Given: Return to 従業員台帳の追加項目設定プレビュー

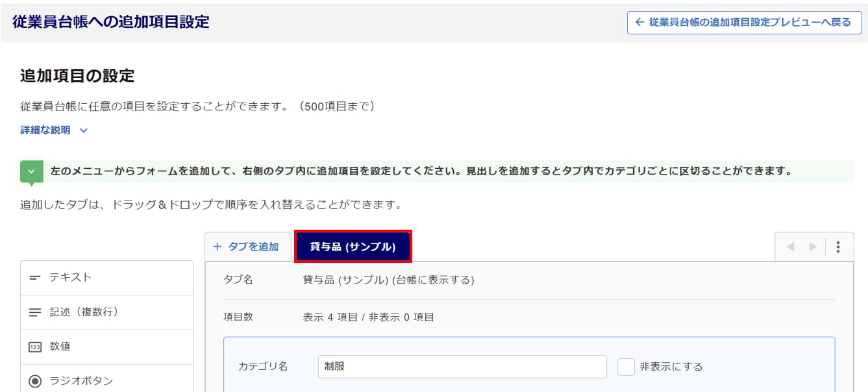Looking at the screenshot, I should 744,22.
